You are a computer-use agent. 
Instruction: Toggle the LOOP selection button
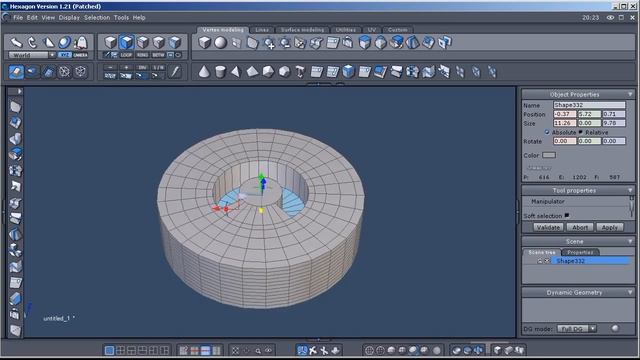(126, 55)
